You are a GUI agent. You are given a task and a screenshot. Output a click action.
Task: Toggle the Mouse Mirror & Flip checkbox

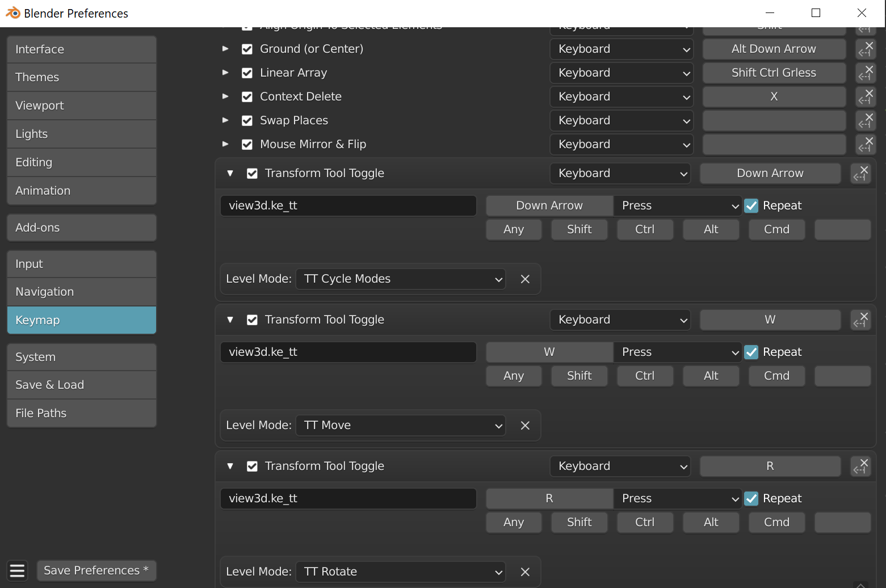pos(247,145)
